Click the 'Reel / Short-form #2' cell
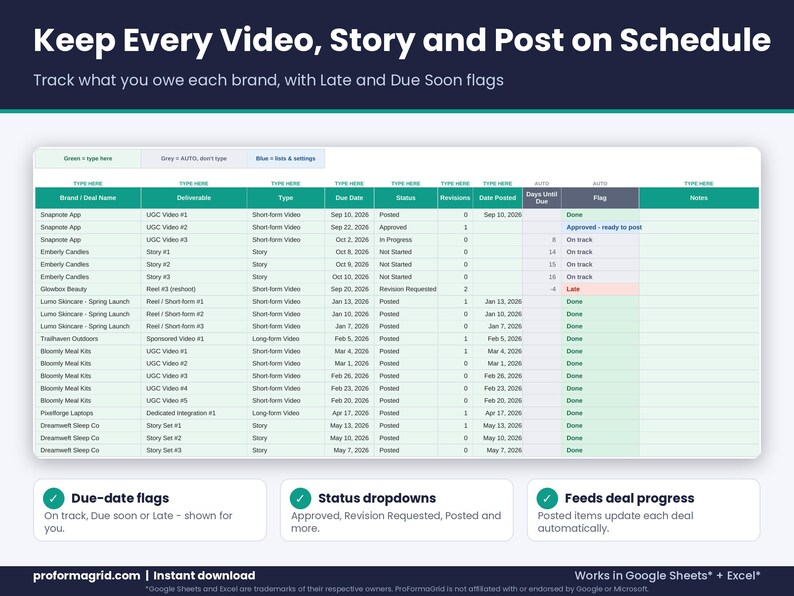Screen dimensions: 794x596 194,314
